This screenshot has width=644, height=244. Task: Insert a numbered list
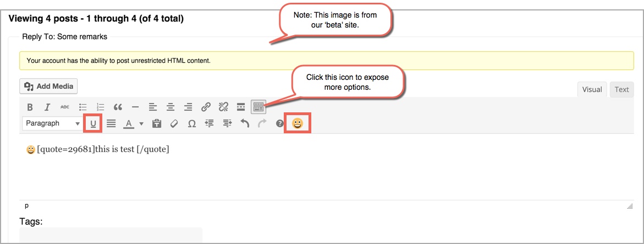pos(100,107)
